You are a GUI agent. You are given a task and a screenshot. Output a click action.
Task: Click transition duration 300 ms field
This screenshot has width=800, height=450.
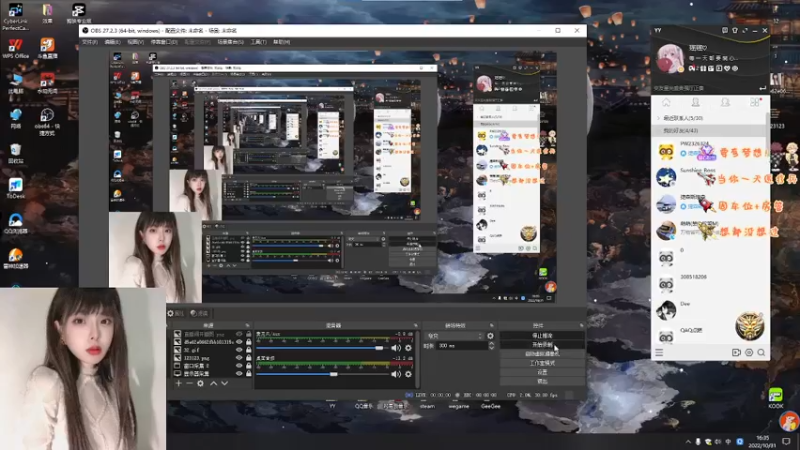(x=462, y=346)
